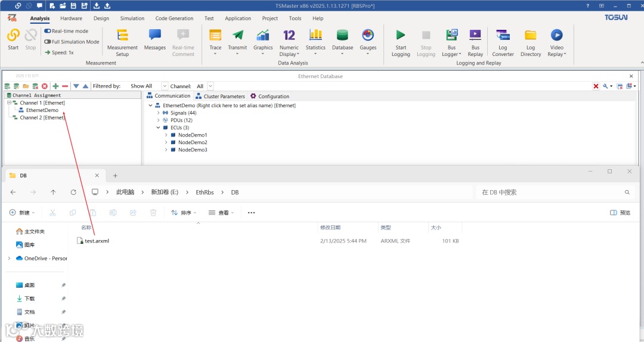Expand the NodeDemo1 node
The height and width of the screenshot is (342, 644).
tap(166, 135)
